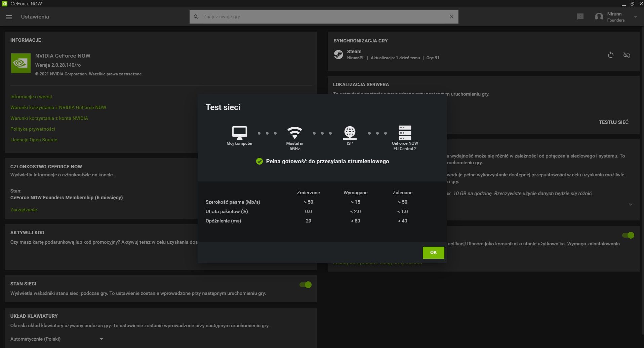Click the Steam logo icon

tap(338, 54)
